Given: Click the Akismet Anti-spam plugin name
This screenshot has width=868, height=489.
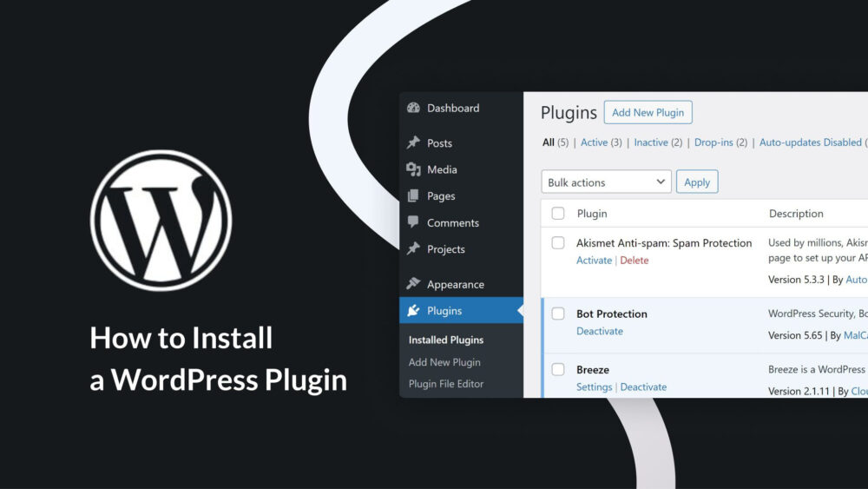Looking at the screenshot, I should 664,242.
